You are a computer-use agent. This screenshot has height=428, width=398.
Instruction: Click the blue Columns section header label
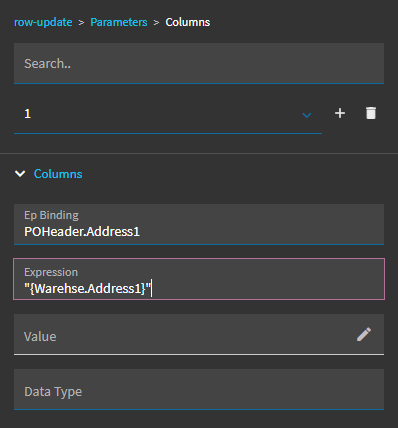click(58, 174)
